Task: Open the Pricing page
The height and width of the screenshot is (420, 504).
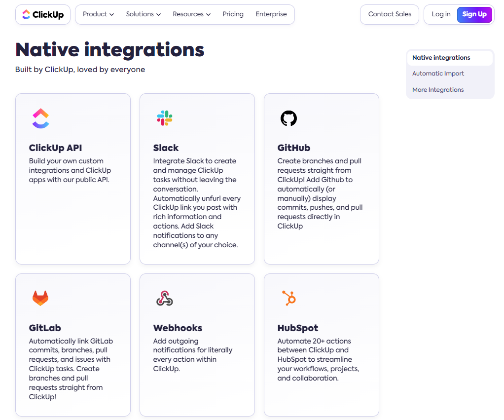Action: [233, 14]
